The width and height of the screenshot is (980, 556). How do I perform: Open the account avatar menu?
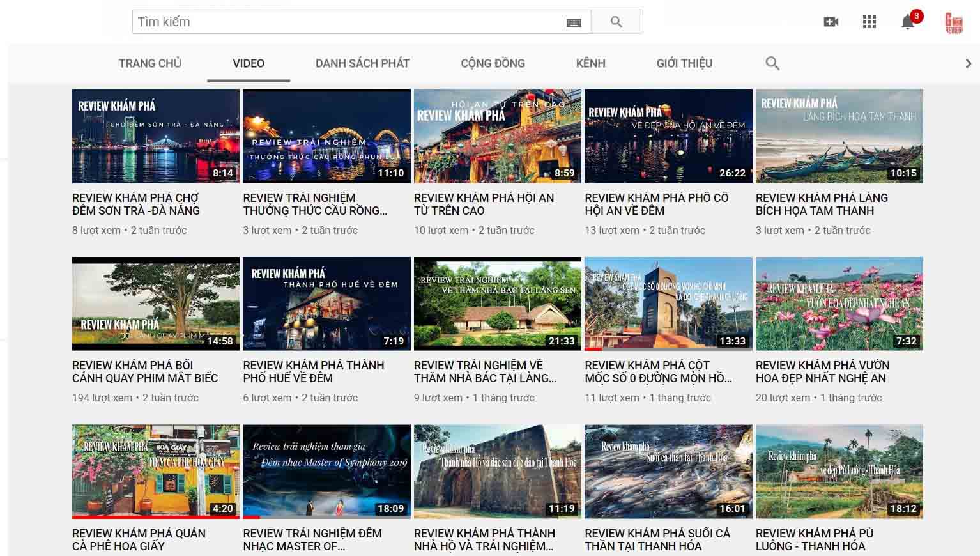pos(954,22)
